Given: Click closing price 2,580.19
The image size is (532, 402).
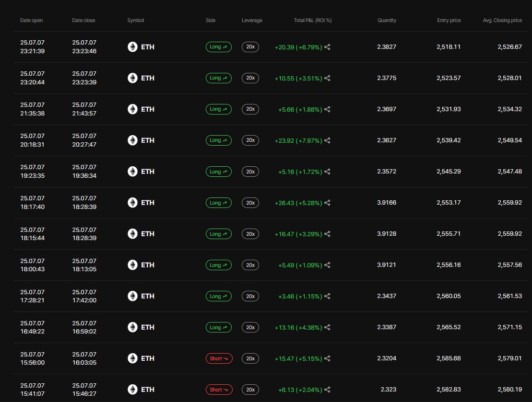Looking at the screenshot, I should tap(509, 390).
